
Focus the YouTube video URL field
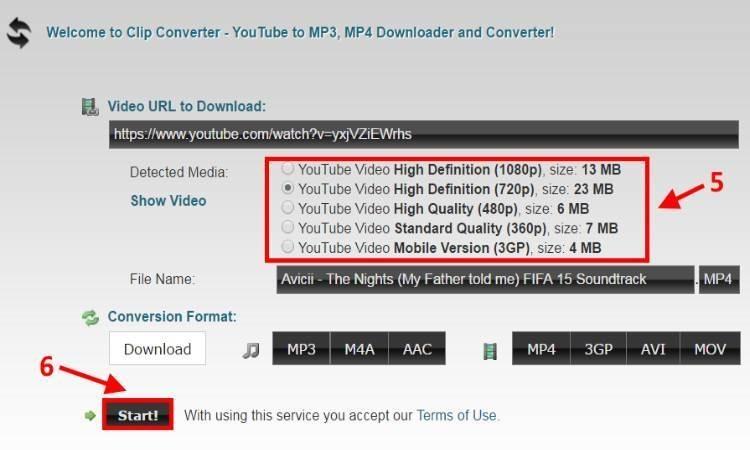(x=424, y=134)
